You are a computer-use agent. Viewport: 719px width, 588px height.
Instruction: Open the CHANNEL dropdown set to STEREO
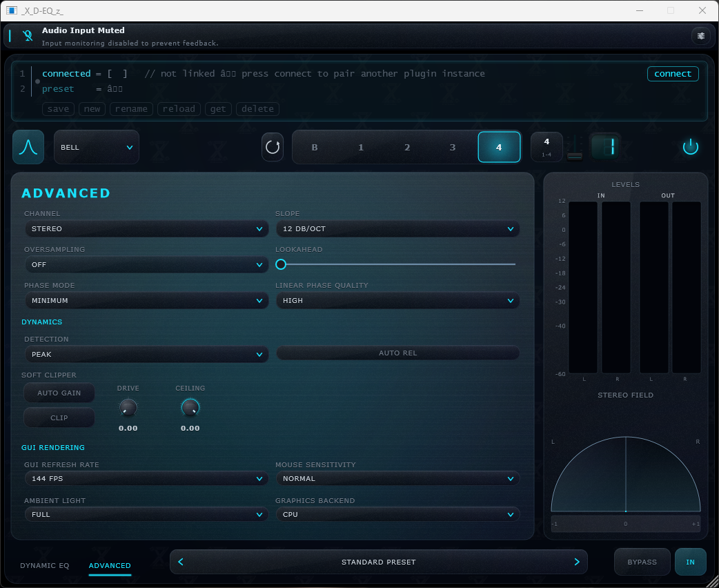147,229
